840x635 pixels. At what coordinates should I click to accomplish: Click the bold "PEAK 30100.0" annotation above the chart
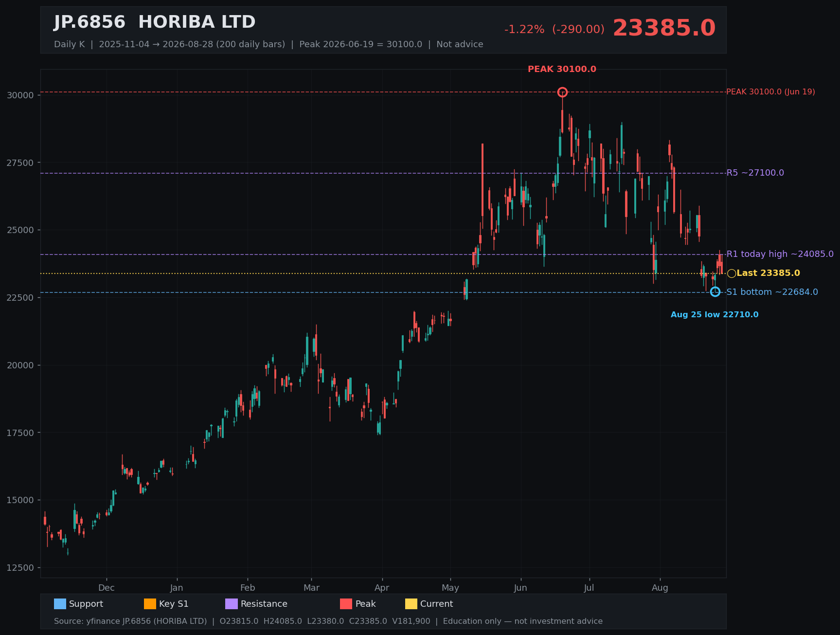click(x=562, y=70)
